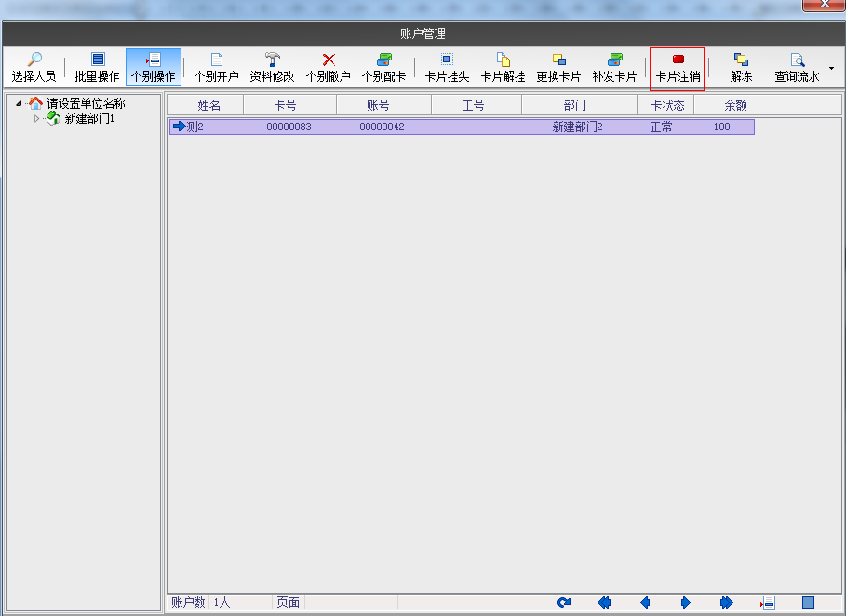This screenshot has width=846, height=616.
Task: Expand the 新建部门1 tree node
Action: (36, 119)
